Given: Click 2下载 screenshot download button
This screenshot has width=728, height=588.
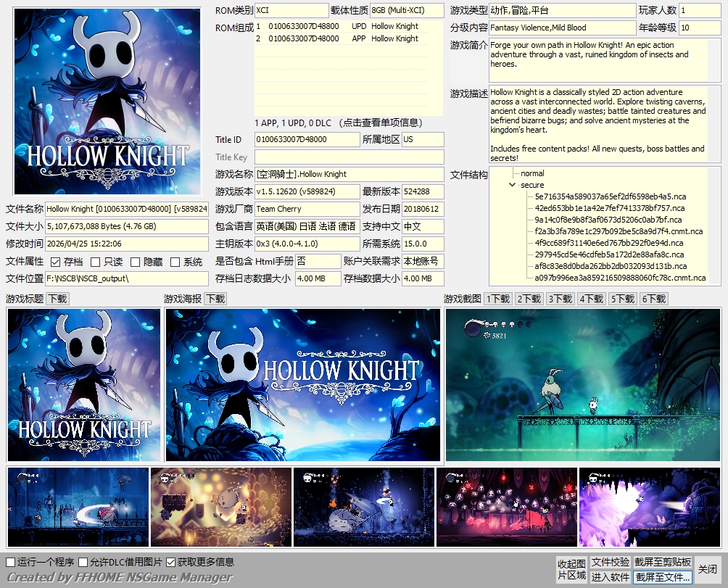Looking at the screenshot, I should (529, 299).
